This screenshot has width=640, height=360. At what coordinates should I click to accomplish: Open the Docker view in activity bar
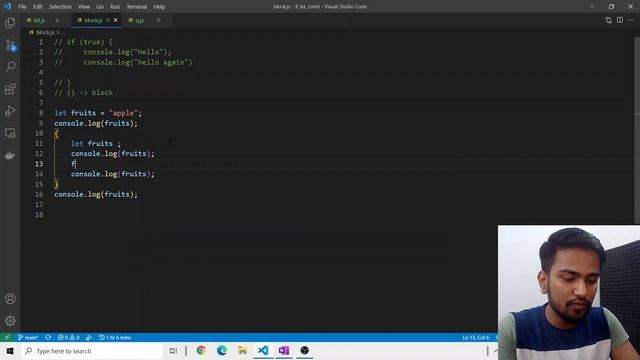click(x=10, y=156)
